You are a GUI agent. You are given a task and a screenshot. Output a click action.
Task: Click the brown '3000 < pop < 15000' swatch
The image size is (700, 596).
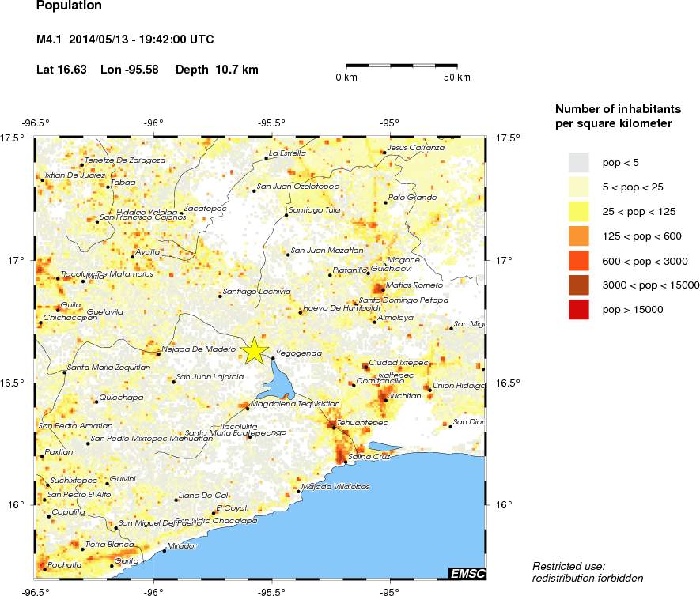[x=579, y=285]
